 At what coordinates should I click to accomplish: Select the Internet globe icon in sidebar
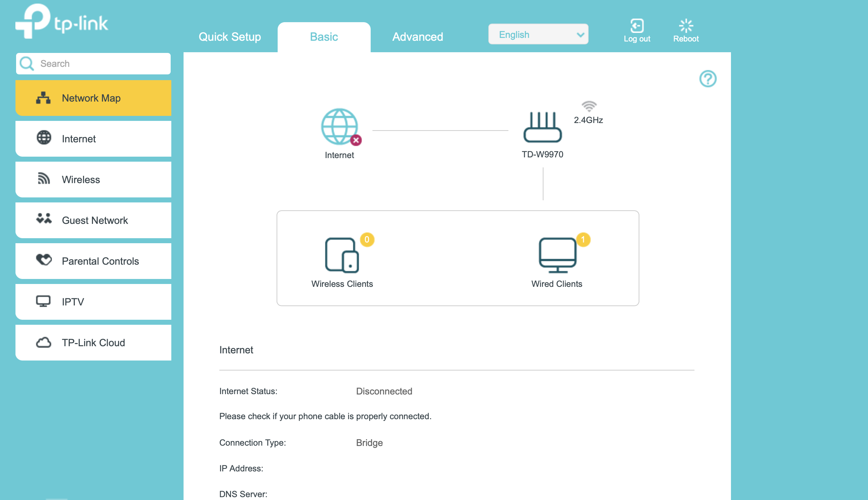click(x=43, y=138)
